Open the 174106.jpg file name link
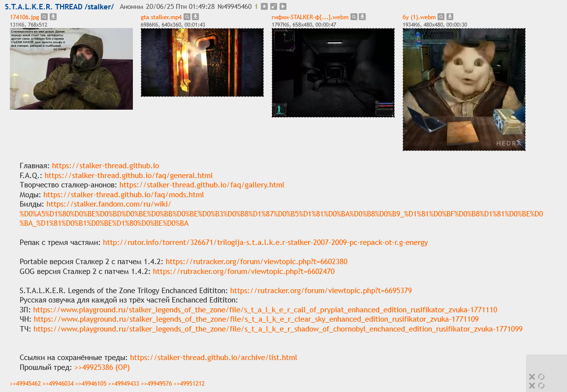Viewport: 567px width, 392px height. (25, 17)
